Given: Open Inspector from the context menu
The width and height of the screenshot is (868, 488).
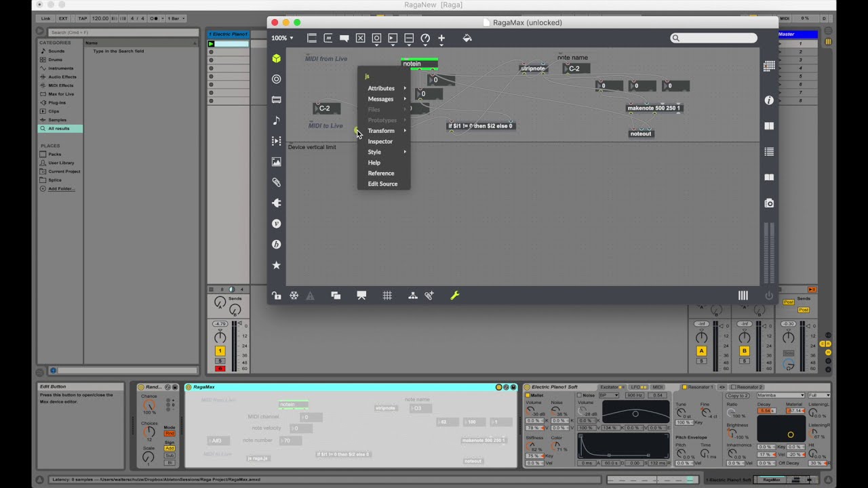Looking at the screenshot, I should pos(380,141).
